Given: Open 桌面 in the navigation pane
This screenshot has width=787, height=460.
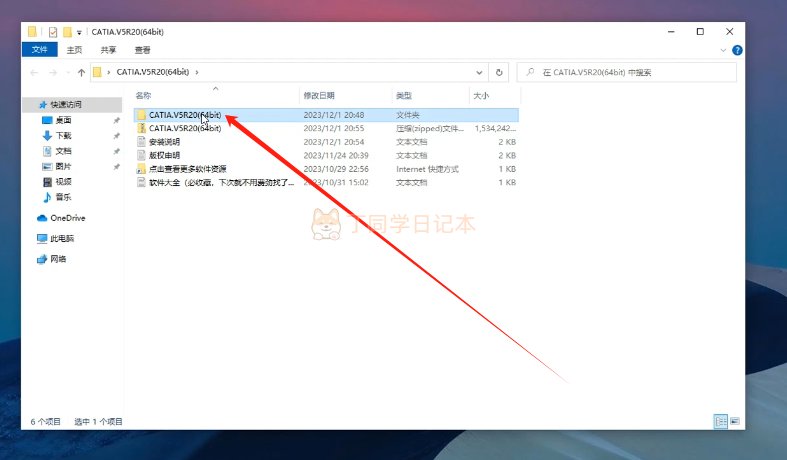Looking at the screenshot, I should [x=63, y=120].
